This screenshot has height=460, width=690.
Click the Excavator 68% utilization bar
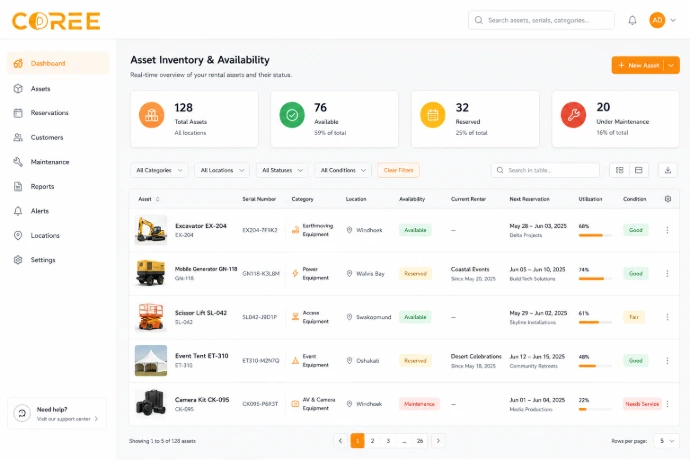pos(595,236)
